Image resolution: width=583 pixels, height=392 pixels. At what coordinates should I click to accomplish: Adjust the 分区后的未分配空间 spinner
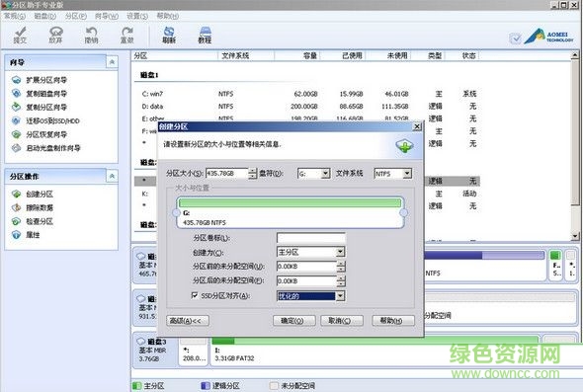tap(341, 281)
